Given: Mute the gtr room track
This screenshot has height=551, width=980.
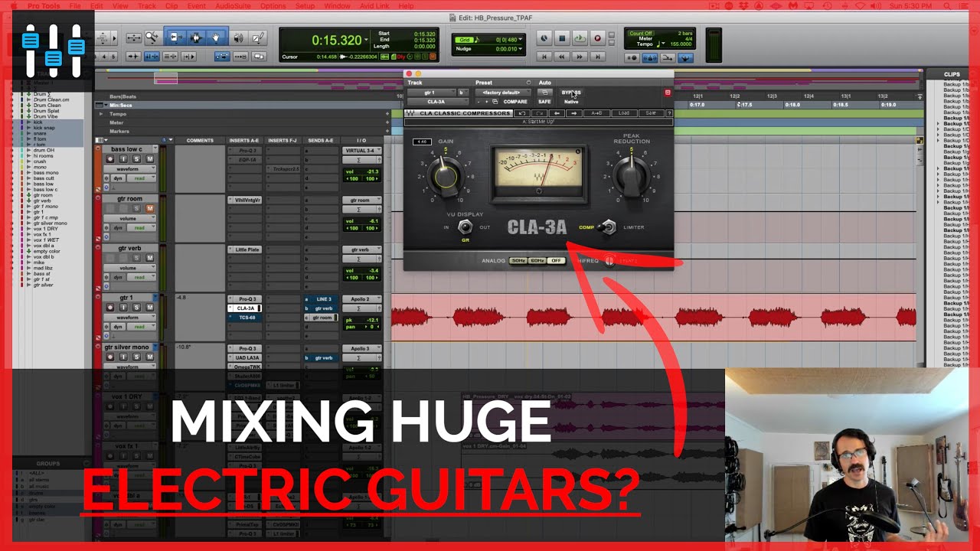Looking at the screenshot, I should coord(149,208).
